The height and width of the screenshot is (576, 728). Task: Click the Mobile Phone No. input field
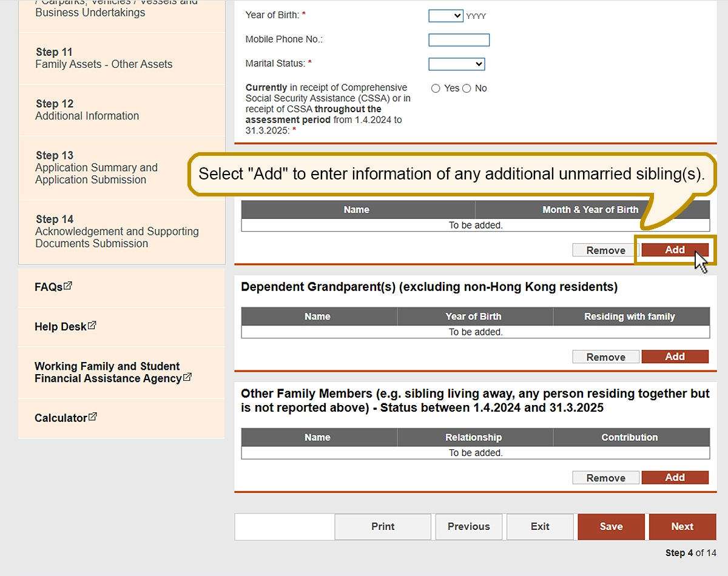point(459,40)
